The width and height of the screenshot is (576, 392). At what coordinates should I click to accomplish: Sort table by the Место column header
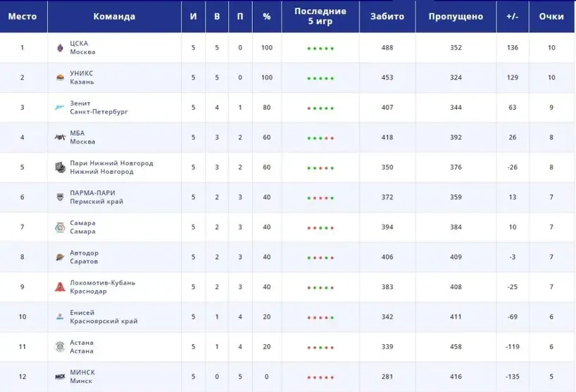pyautogui.click(x=23, y=16)
